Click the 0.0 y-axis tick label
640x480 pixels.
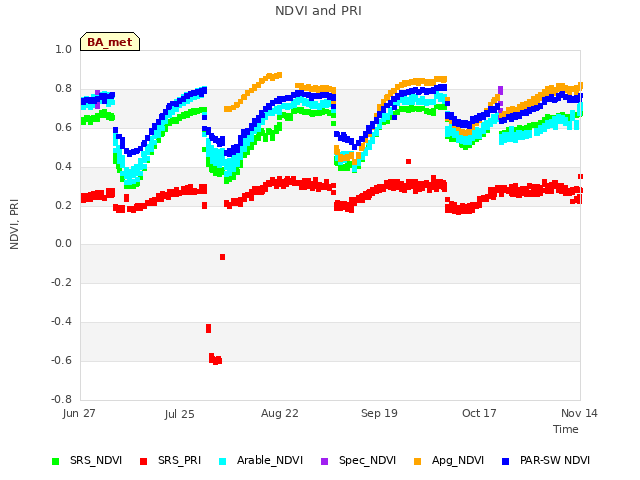click(x=64, y=244)
